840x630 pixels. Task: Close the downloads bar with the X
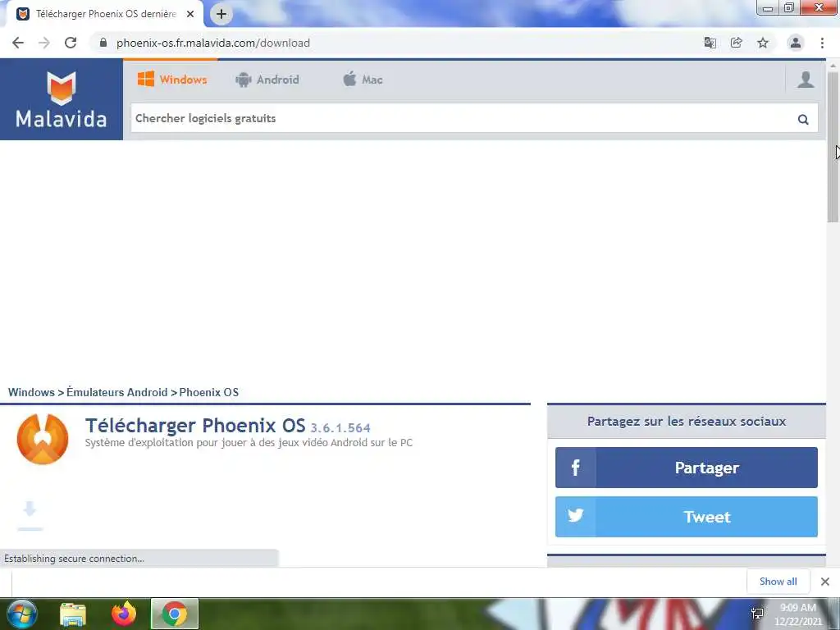tap(825, 582)
